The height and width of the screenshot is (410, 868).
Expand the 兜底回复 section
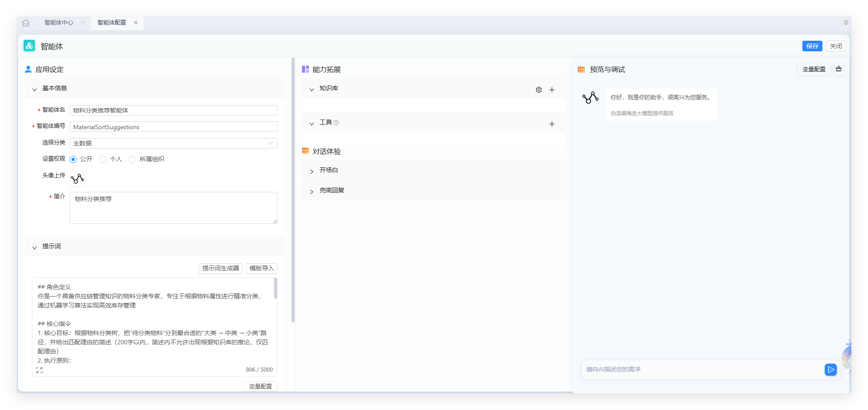pos(312,191)
